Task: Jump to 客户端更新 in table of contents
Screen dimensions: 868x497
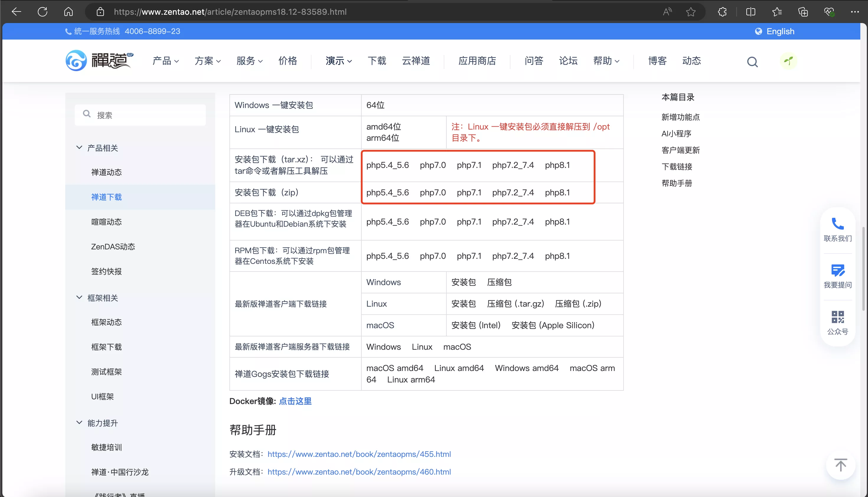Action: [681, 150]
